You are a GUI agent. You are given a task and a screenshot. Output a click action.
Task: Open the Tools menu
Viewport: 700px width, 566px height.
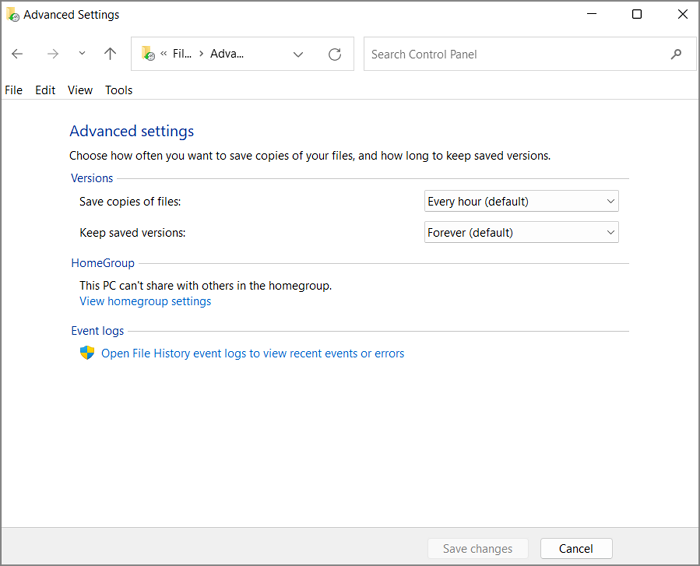pos(118,90)
